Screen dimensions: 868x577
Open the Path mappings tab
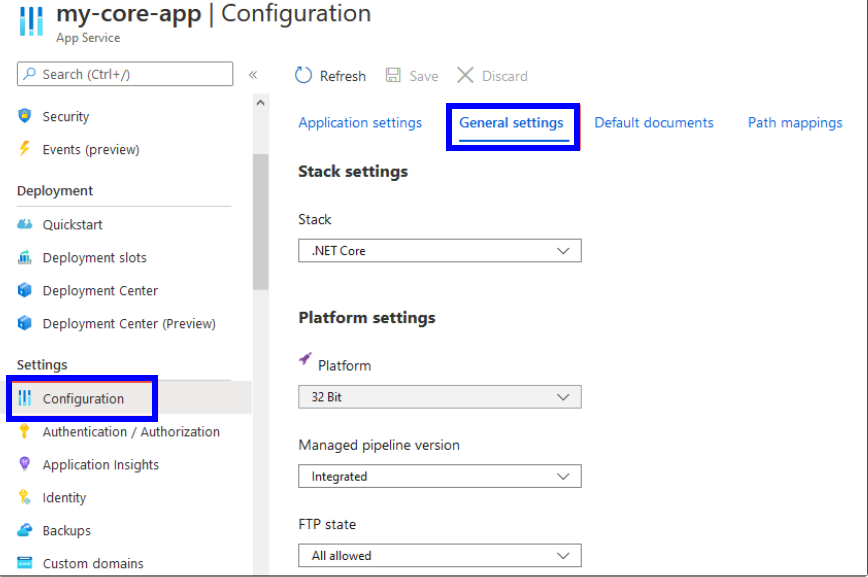(795, 122)
